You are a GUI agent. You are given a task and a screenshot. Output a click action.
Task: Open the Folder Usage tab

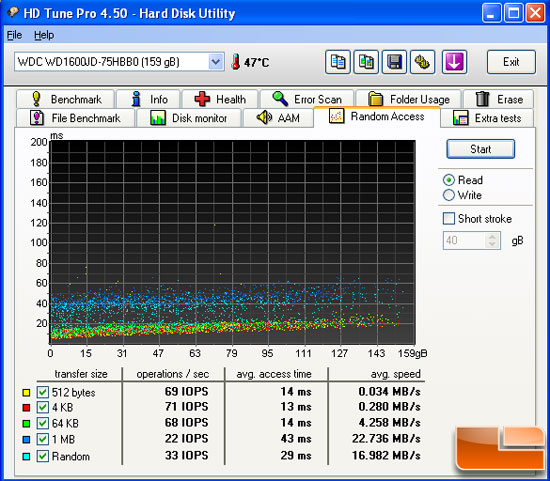pos(409,99)
